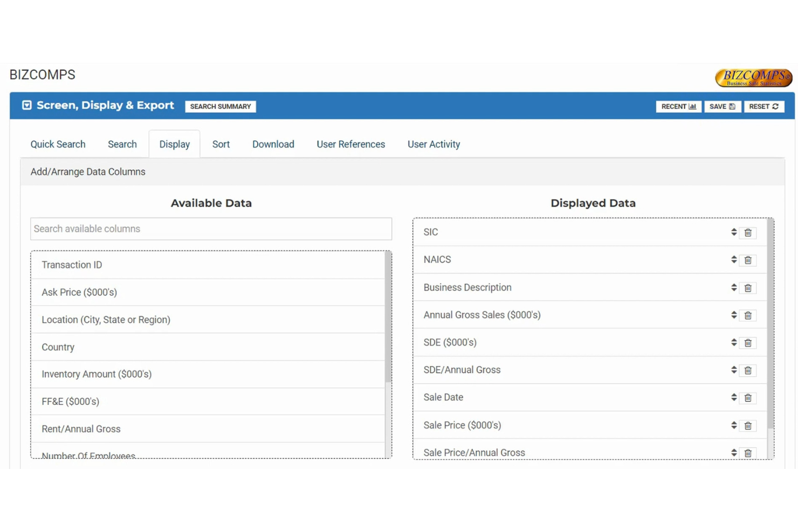Click the search available columns field
Screen dimensions: 798x532
tap(211, 229)
